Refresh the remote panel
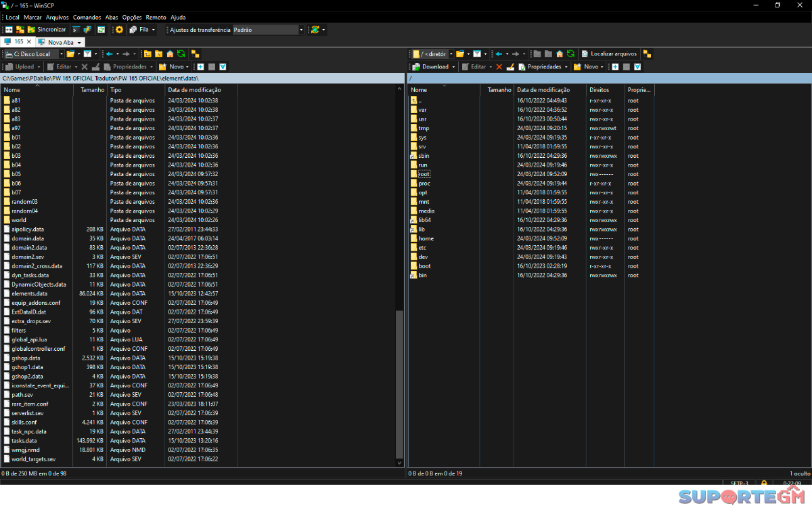Screen dimensions: 812x508 [x=570, y=54]
